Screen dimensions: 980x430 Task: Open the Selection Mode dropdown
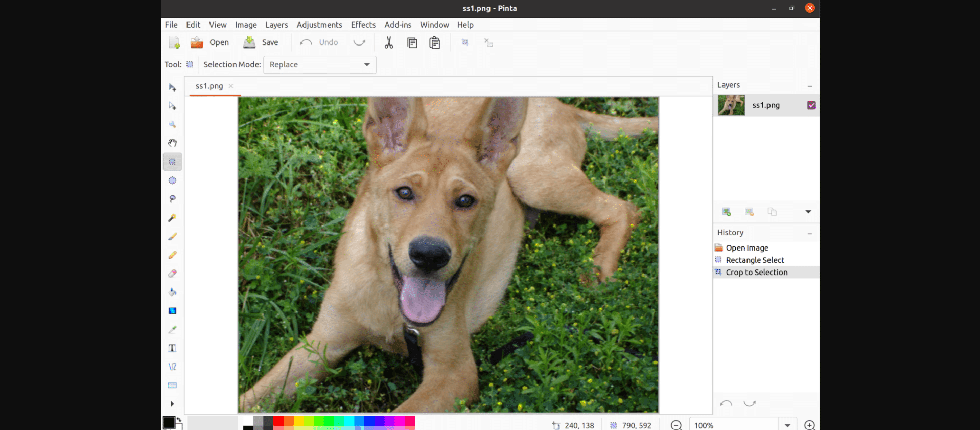[x=320, y=64]
